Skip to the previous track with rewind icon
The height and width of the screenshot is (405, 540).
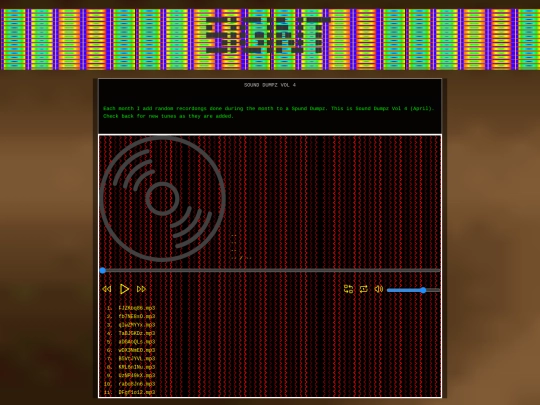tap(107, 289)
